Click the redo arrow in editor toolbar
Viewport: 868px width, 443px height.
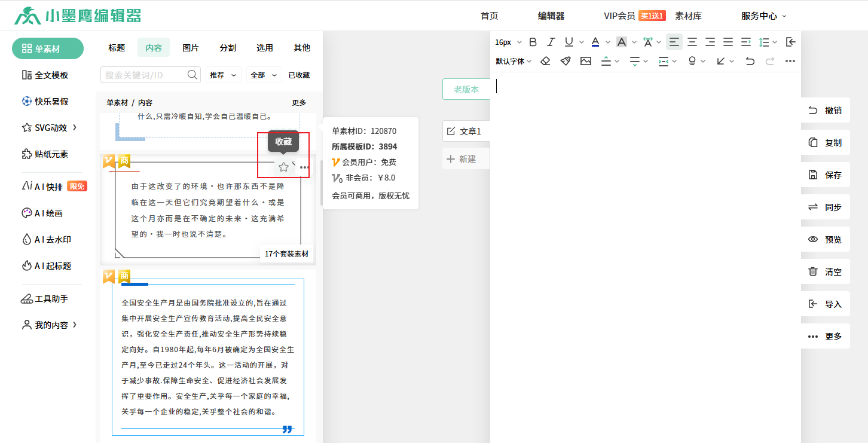pyautogui.click(x=770, y=61)
